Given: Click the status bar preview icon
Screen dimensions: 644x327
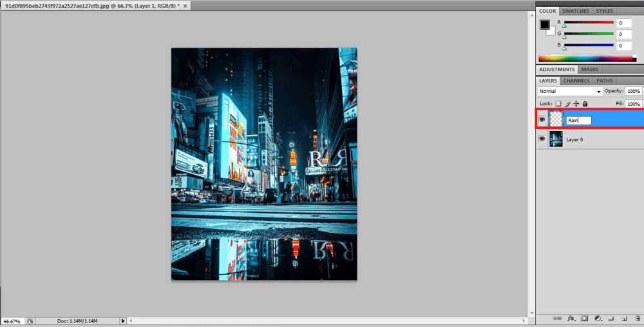Looking at the screenshot, I should (x=32, y=321).
